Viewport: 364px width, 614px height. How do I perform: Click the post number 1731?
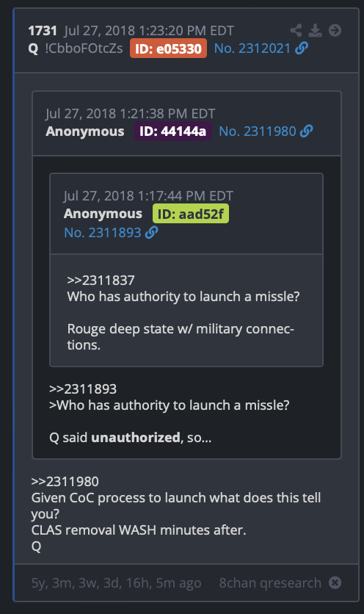[43, 31]
